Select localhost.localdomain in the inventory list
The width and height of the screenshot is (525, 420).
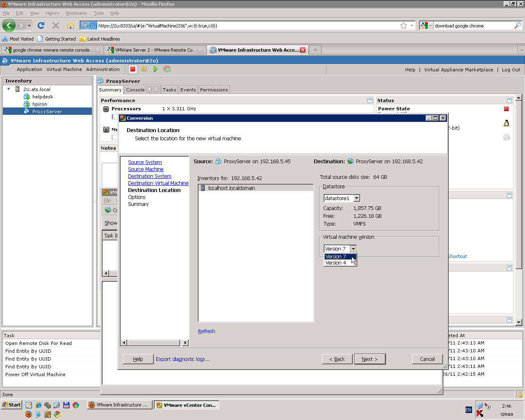pyautogui.click(x=256, y=188)
